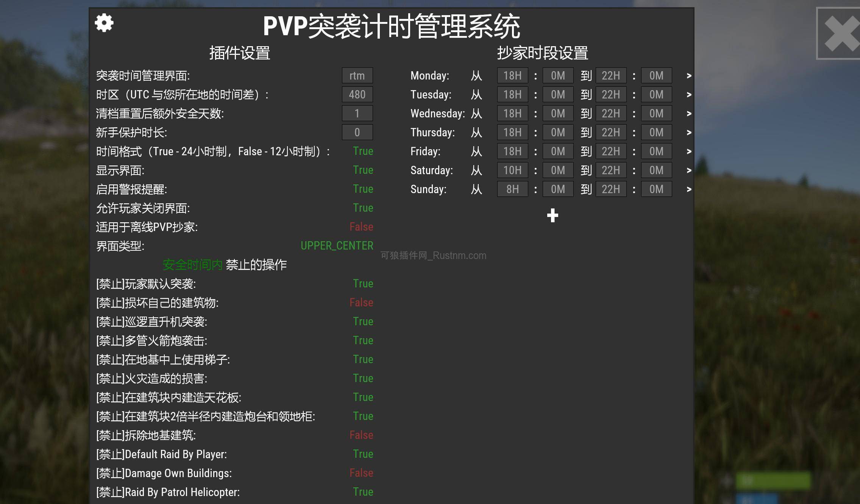This screenshot has height=504, width=860.
Task: Expand Monday's raid time details arrow
Action: tap(688, 75)
